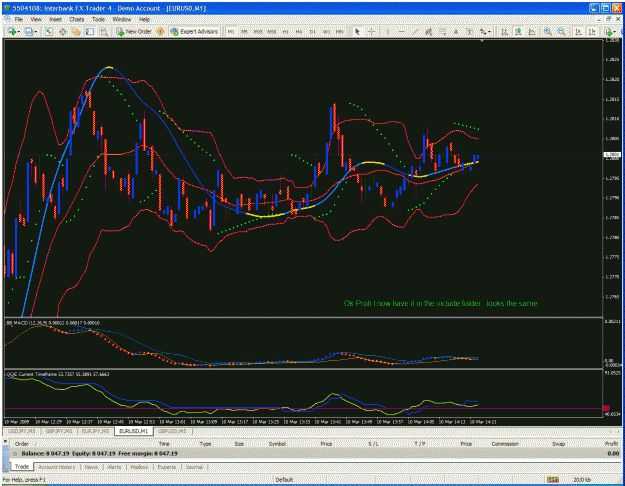Switch to the USDJPY,M5 chart tab

tap(22, 431)
